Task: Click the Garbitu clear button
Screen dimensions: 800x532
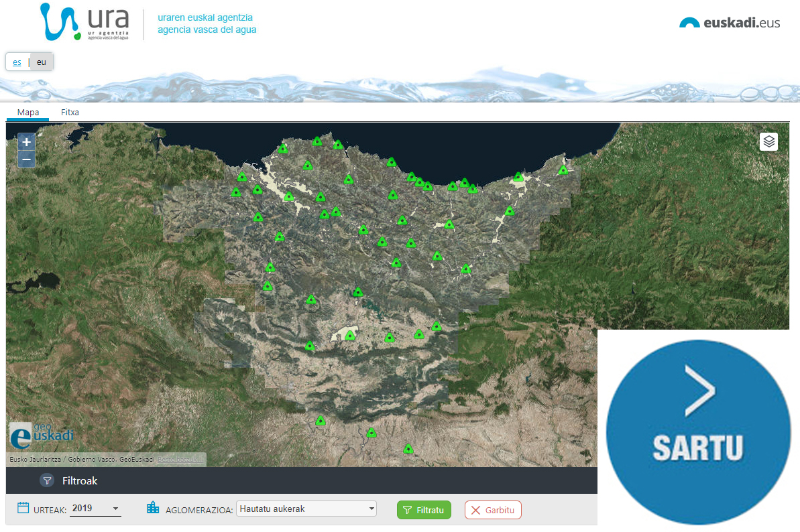Action: point(493,510)
